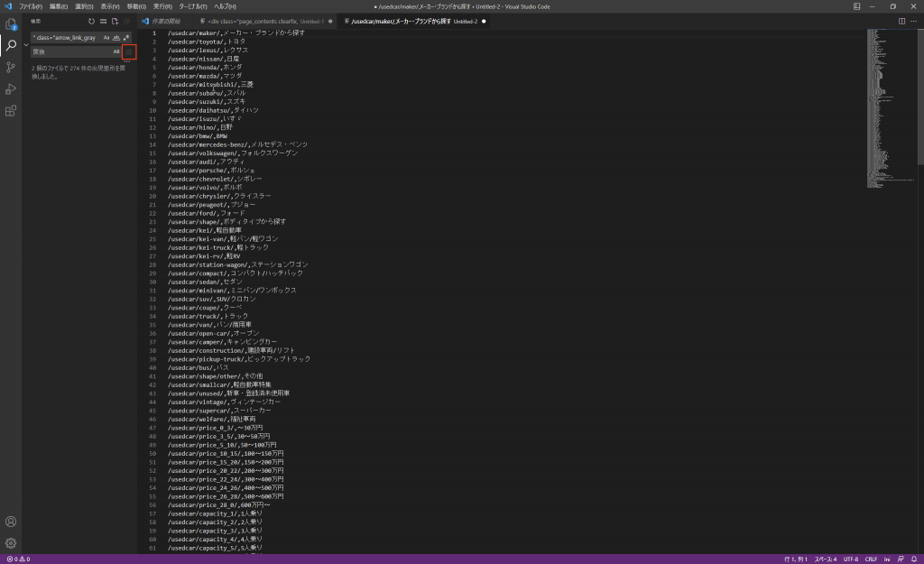Open the notifications bell in the status bar
Screen dimensions: 924x564
tap(914, 559)
